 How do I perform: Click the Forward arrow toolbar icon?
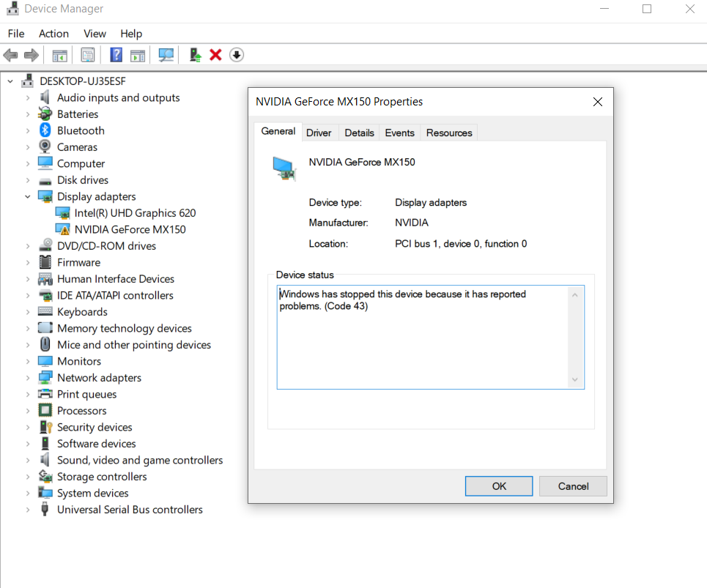(x=31, y=56)
